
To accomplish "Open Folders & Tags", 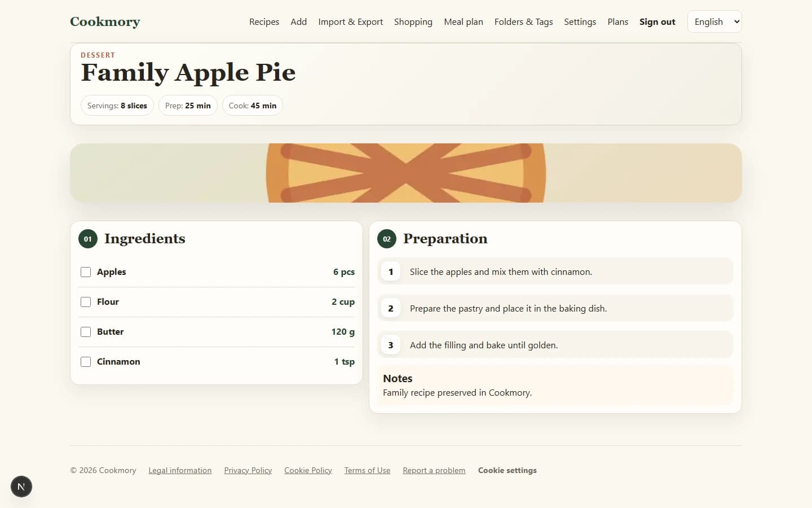I will [523, 21].
